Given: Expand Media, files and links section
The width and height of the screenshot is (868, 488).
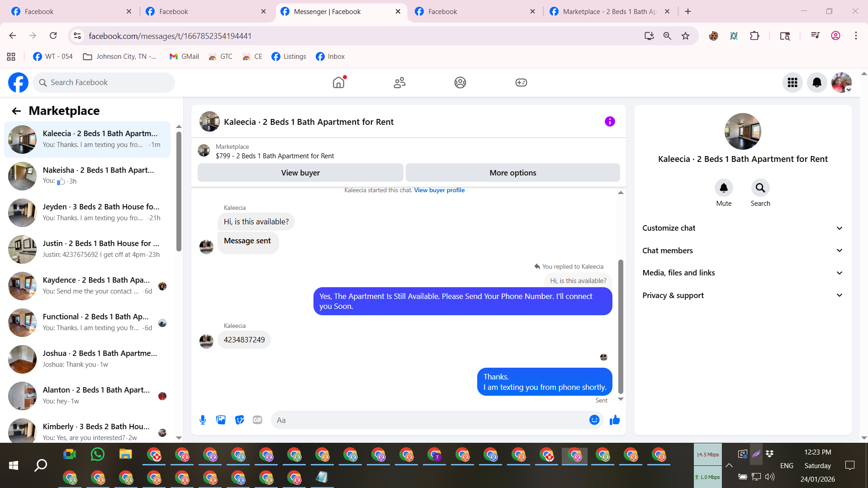Looking at the screenshot, I should click(742, 273).
